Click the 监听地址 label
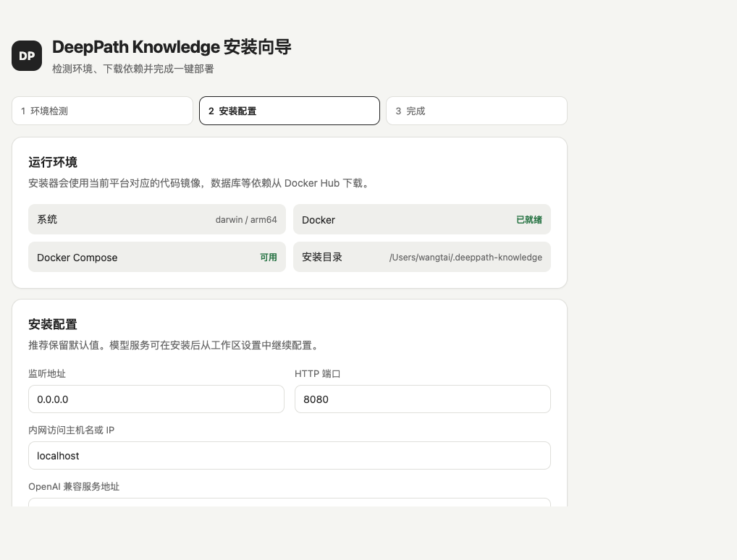The width and height of the screenshot is (737, 560). [47, 374]
